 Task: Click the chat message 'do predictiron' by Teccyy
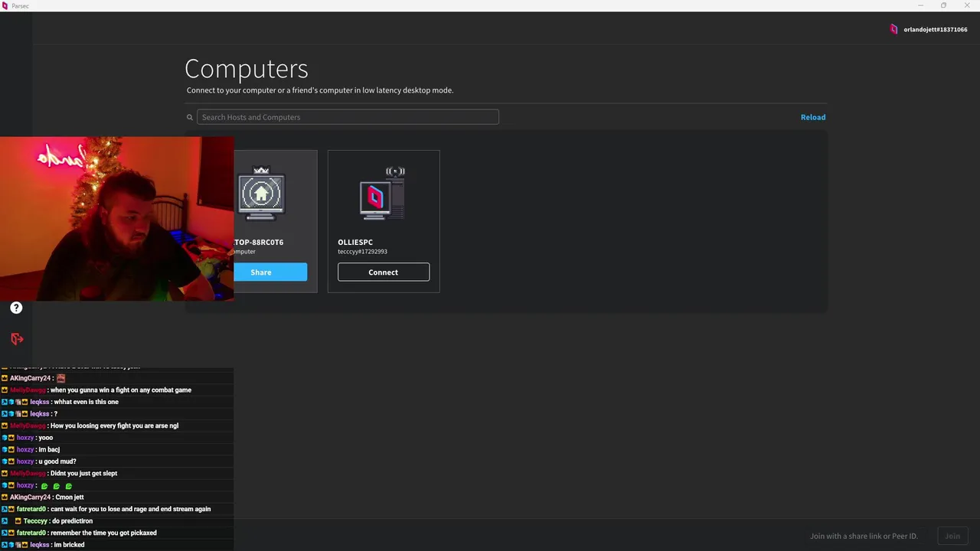click(72, 521)
